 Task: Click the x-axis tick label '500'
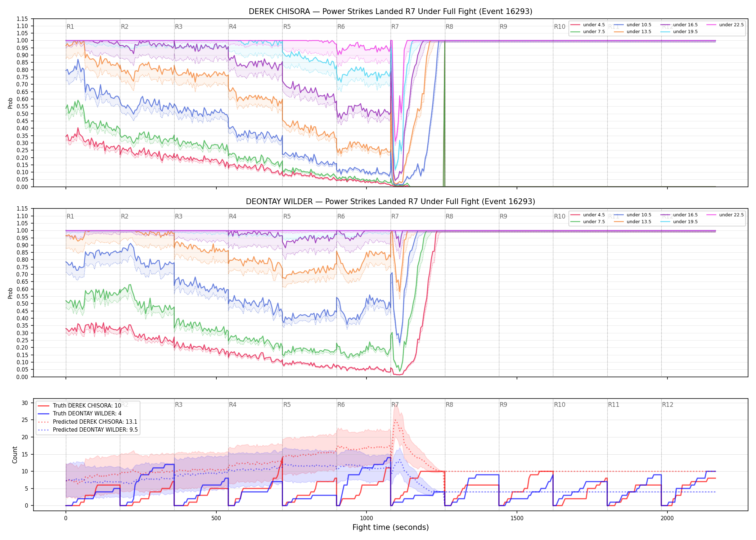[216, 518]
